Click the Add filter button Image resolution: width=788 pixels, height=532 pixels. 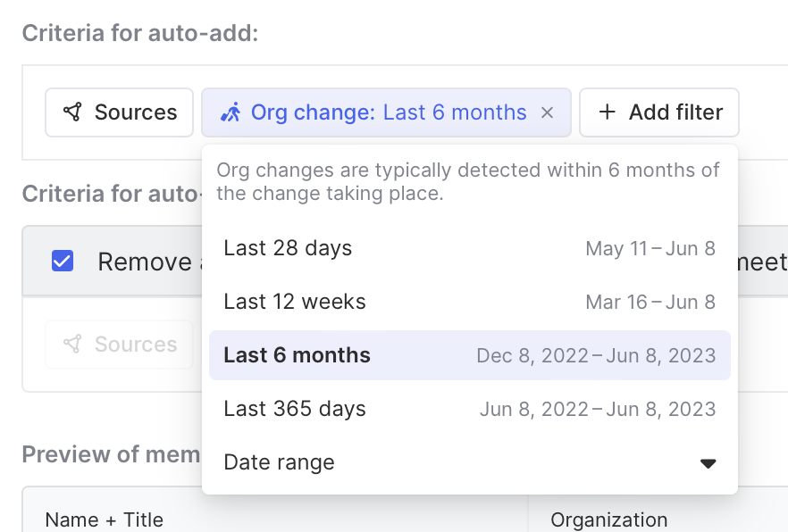(x=659, y=112)
